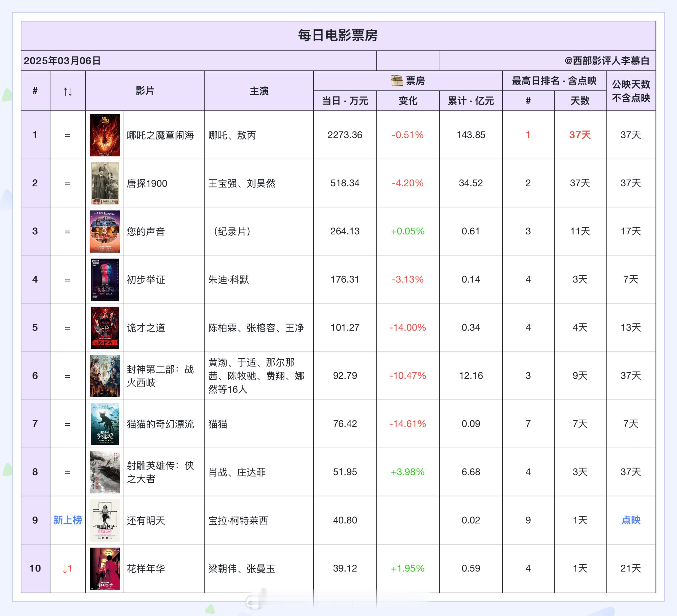Viewport: 677px width, 616px height.
Task: Click daily box office value 76.42
Action: click(345, 424)
